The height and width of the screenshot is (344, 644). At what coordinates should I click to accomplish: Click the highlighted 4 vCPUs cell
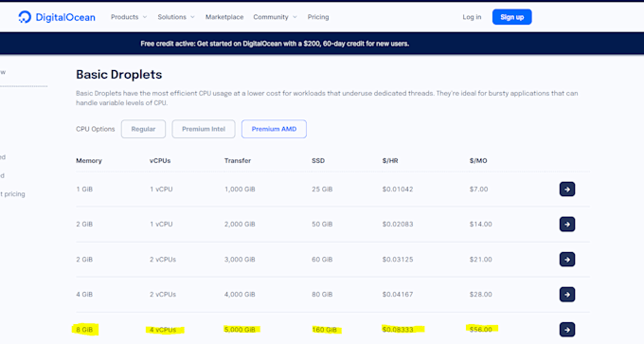(164, 330)
